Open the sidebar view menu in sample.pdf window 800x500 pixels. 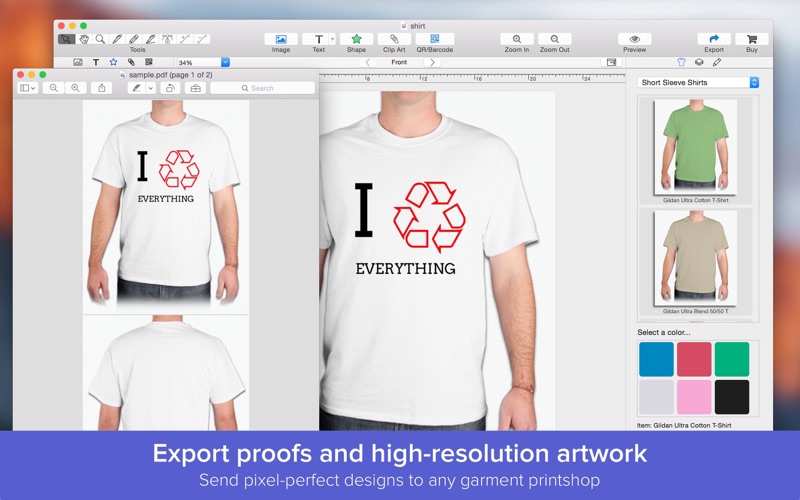(28, 88)
